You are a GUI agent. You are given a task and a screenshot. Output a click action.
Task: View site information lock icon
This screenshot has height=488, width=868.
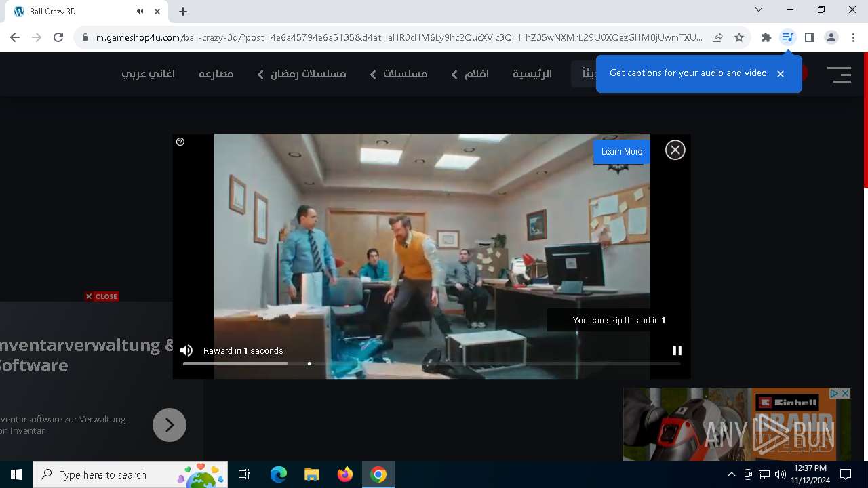(x=85, y=37)
